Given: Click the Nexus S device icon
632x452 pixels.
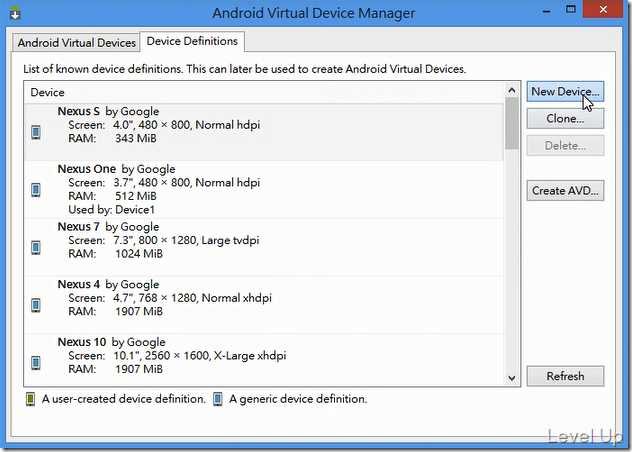Looking at the screenshot, I should [x=36, y=132].
